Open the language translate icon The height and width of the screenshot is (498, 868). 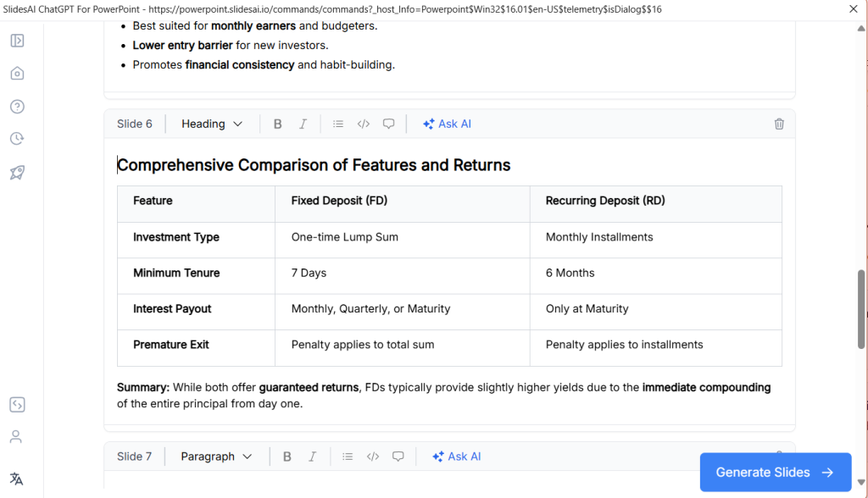click(17, 479)
